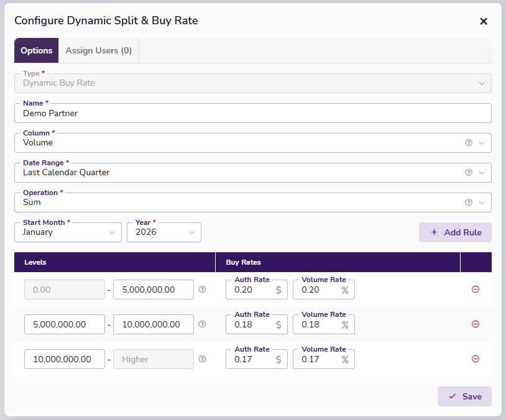
Task: Click help icon beside the Higher level
Action: click(x=202, y=359)
